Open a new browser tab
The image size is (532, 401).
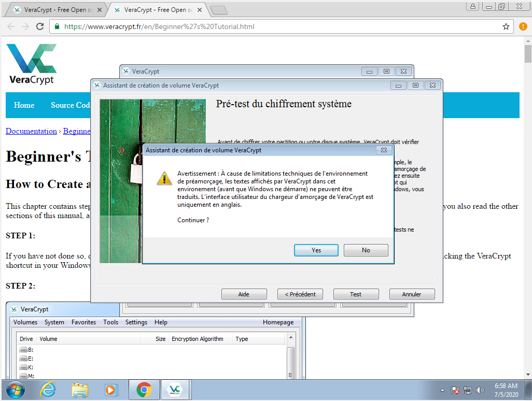[x=219, y=10]
